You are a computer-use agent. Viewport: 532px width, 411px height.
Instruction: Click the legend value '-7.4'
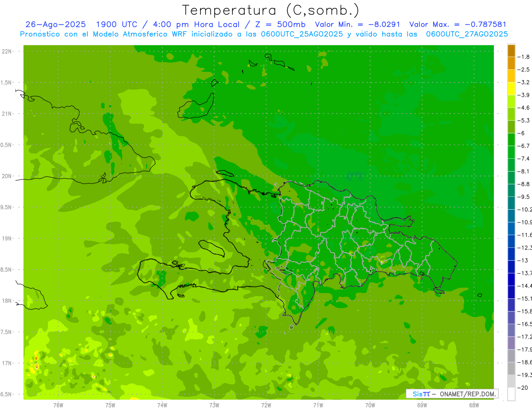pyautogui.click(x=524, y=159)
